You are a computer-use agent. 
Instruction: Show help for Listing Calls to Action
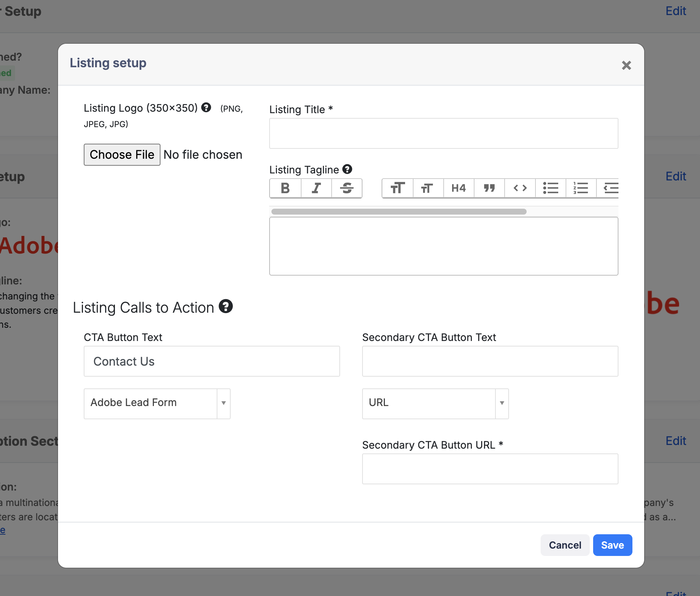(226, 306)
